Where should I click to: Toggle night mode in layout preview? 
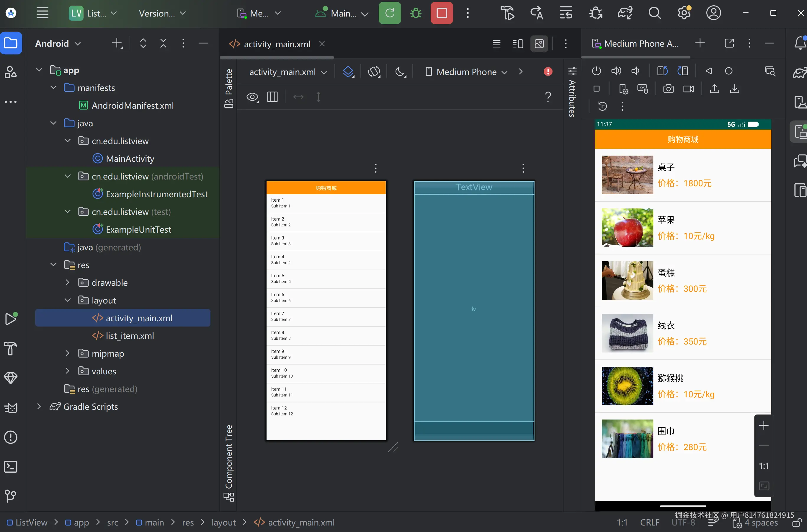click(401, 71)
